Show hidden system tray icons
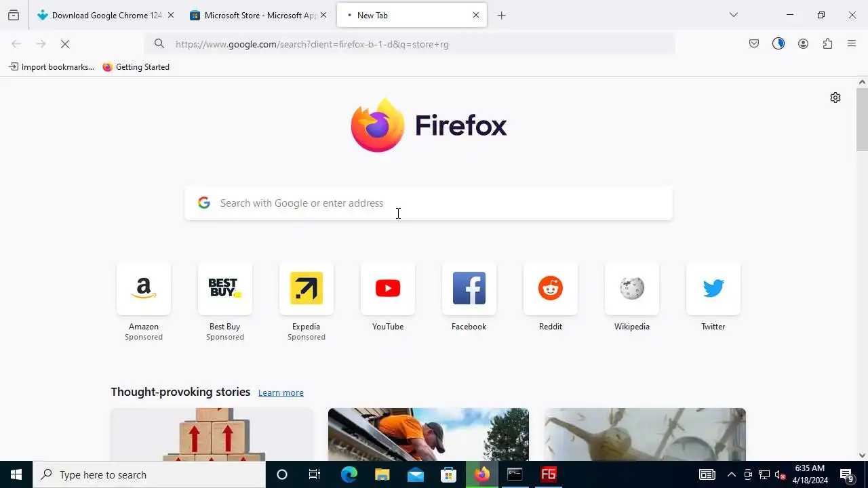The height and width of the screenshot is (488, 868). click(x=731, y=474)
